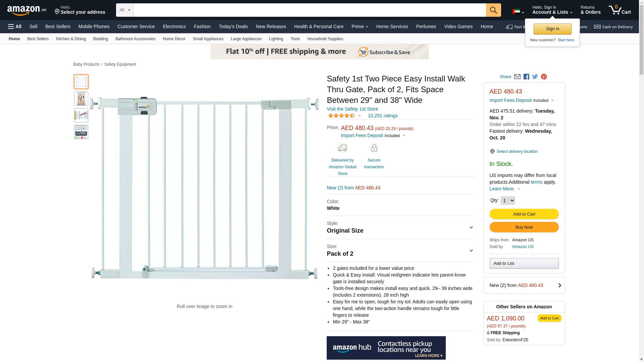This screenshot has width=644, height=362.
Task: Share product on Twitter icon
Action: coord(535,77)
